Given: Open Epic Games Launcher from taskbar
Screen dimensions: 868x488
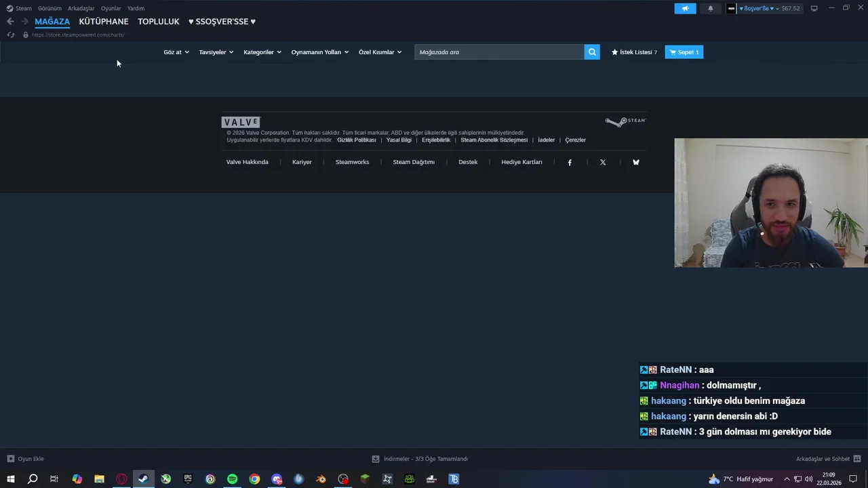Looking at the screenshot, I should (x=188, y=479).
